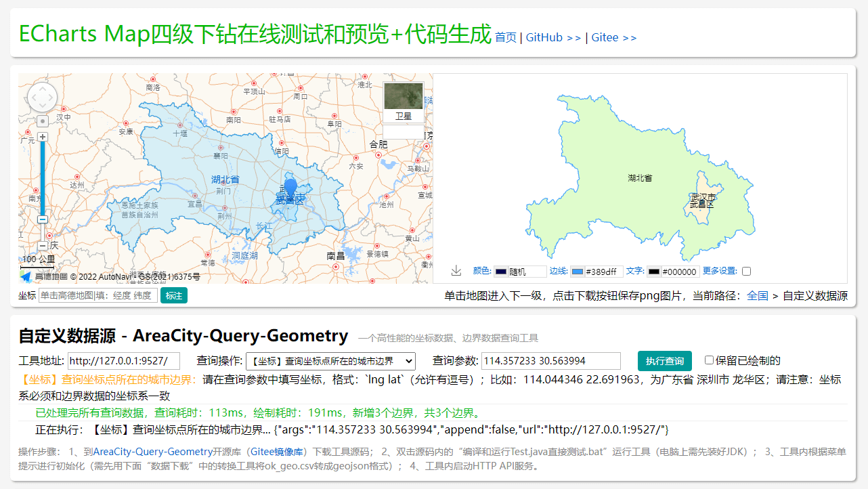The image size is (868, 489).
Task: Click the ECharts Map page title
Action: (x=255, y=33)
